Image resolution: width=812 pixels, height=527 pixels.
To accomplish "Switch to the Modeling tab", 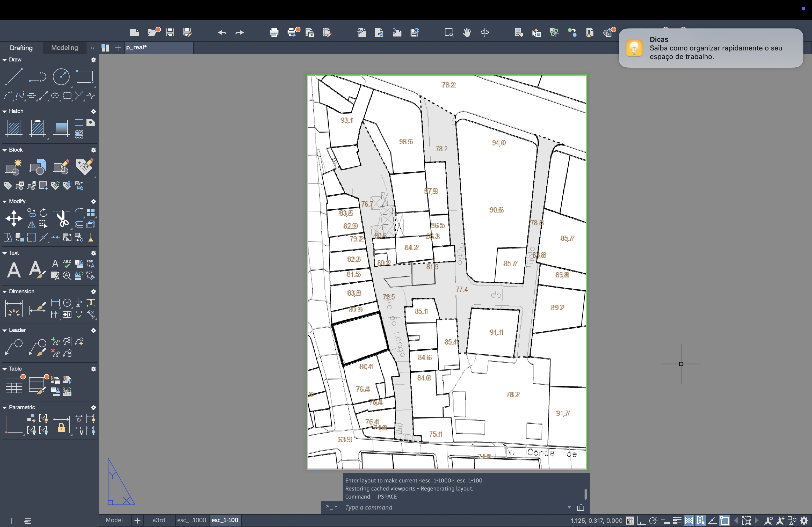I will pyautogui.click(x=64, y=48).
